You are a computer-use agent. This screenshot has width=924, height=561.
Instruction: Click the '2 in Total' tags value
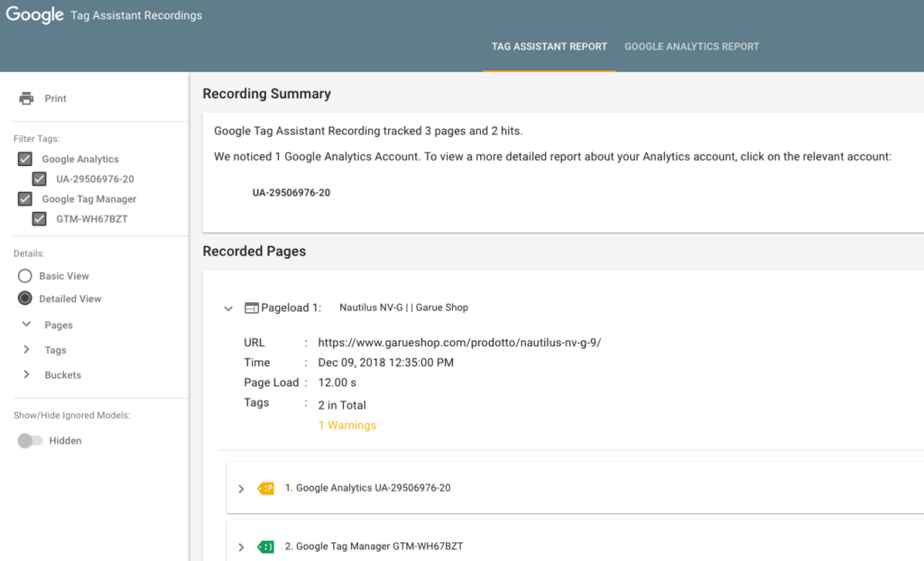[x=342, y=406]
